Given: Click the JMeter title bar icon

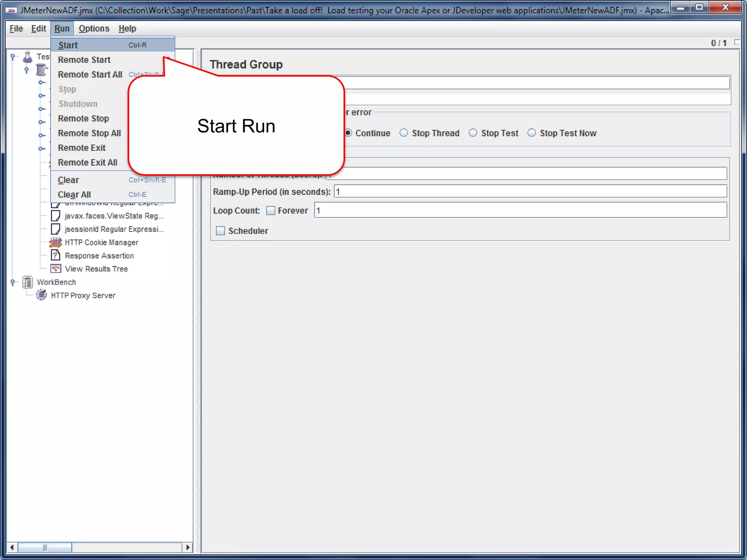Looking at the screenshot, I should (11, 10).
